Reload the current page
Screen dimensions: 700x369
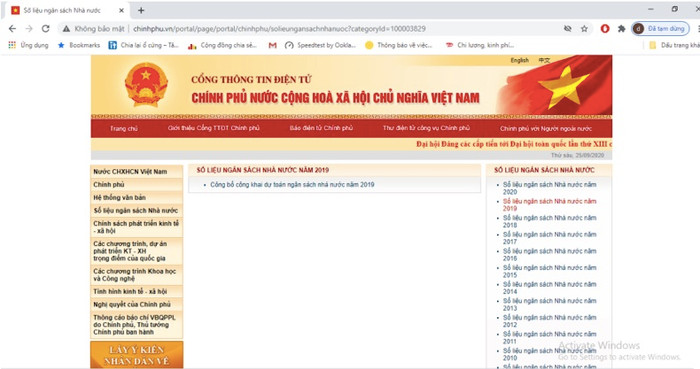46,29
